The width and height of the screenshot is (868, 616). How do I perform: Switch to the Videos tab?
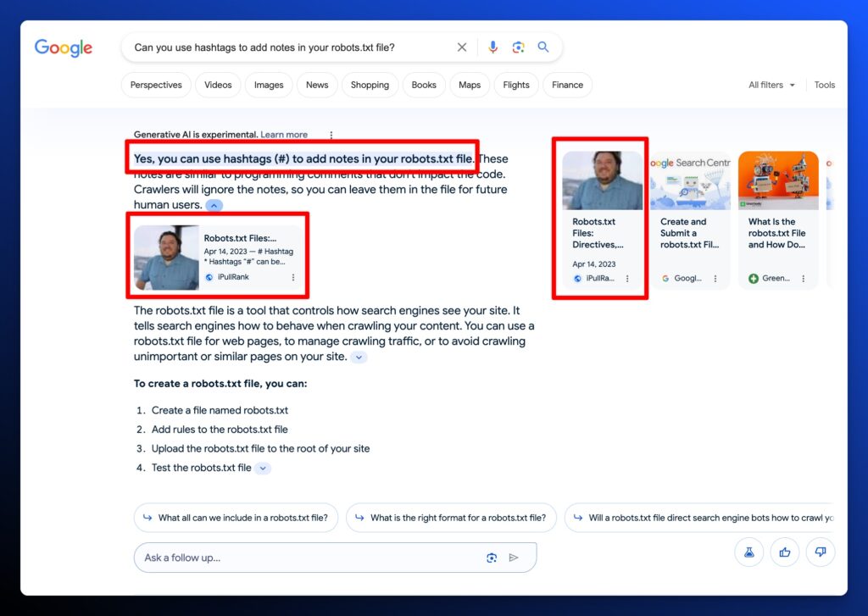(218, 85)
